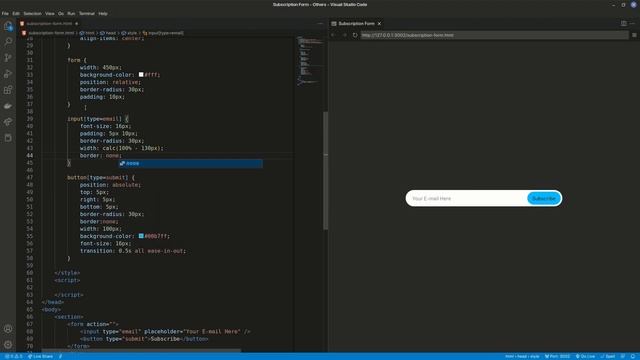This screenshot has width=640, height=360.
Task: Open the preview browser hamburger menu
Action: pos(634,35)
